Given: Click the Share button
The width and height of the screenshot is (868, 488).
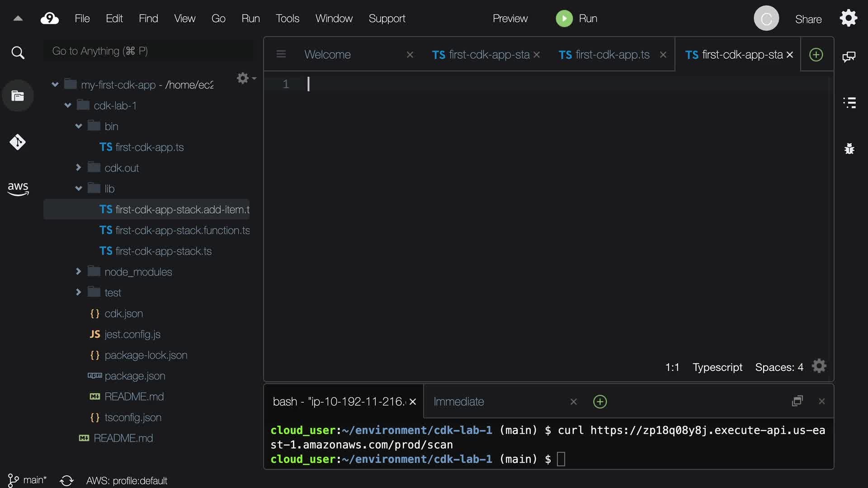Looking at the screenshot, I should coord(808,19).
